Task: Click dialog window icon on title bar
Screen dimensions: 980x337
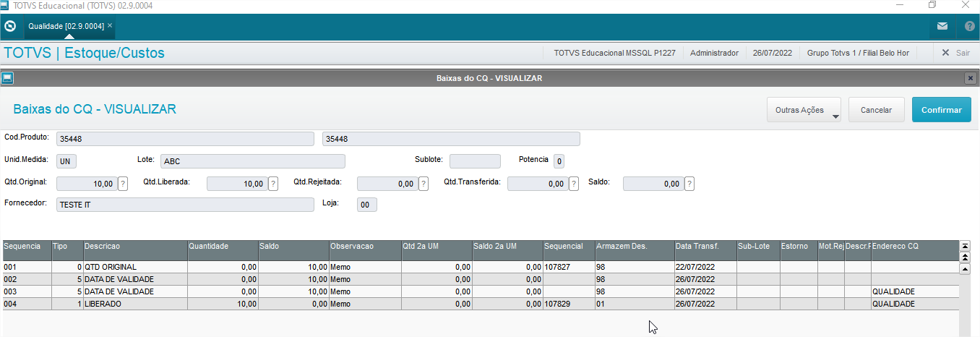Action: pyautogui.click(x=7, y=77)
